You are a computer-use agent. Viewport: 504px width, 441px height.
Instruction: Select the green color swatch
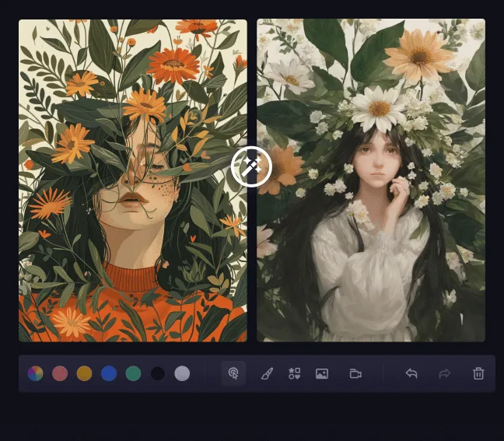[x=133, y=373]
